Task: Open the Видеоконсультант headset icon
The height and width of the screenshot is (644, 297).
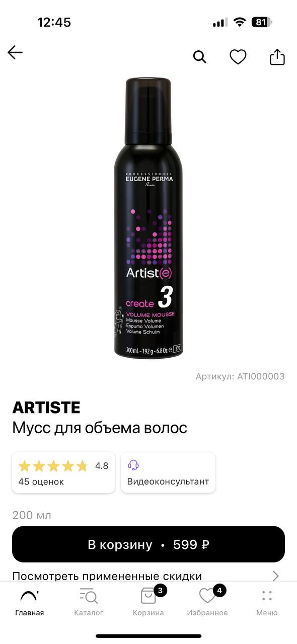Action: pos(133,465)
